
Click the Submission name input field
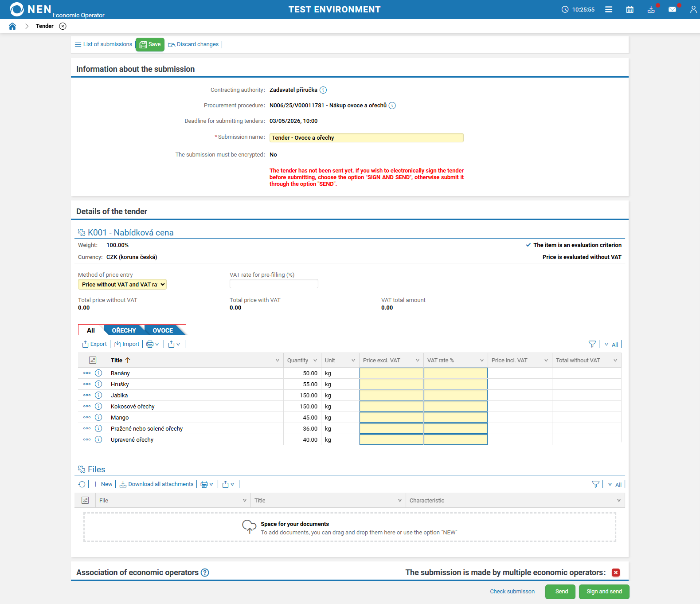(366, 138)
